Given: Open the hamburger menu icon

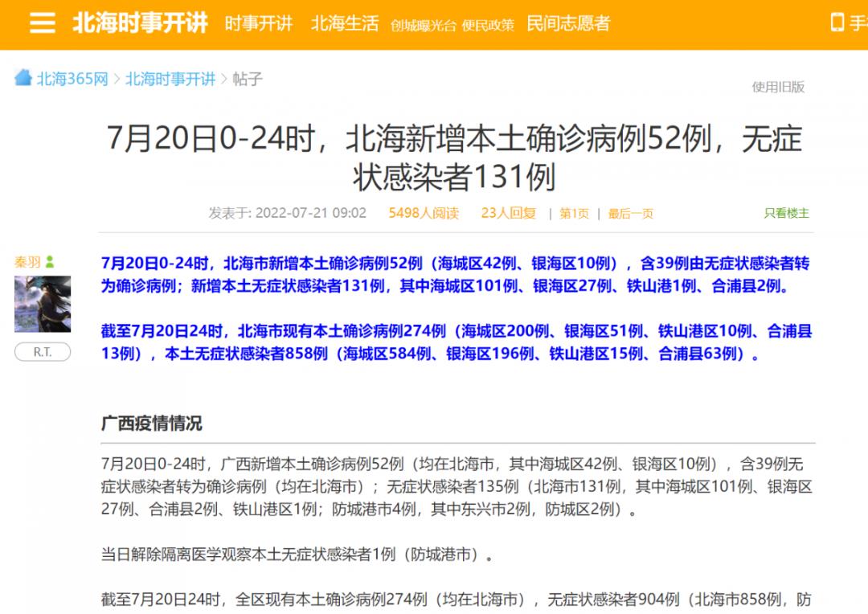Looking at the screenshot, I should pos(42,23).
